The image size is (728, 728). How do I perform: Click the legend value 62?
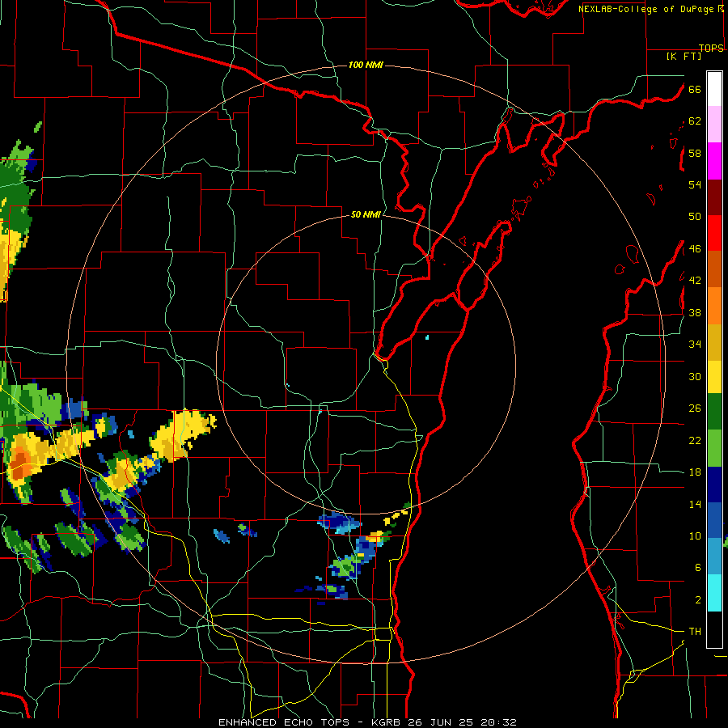695,121
